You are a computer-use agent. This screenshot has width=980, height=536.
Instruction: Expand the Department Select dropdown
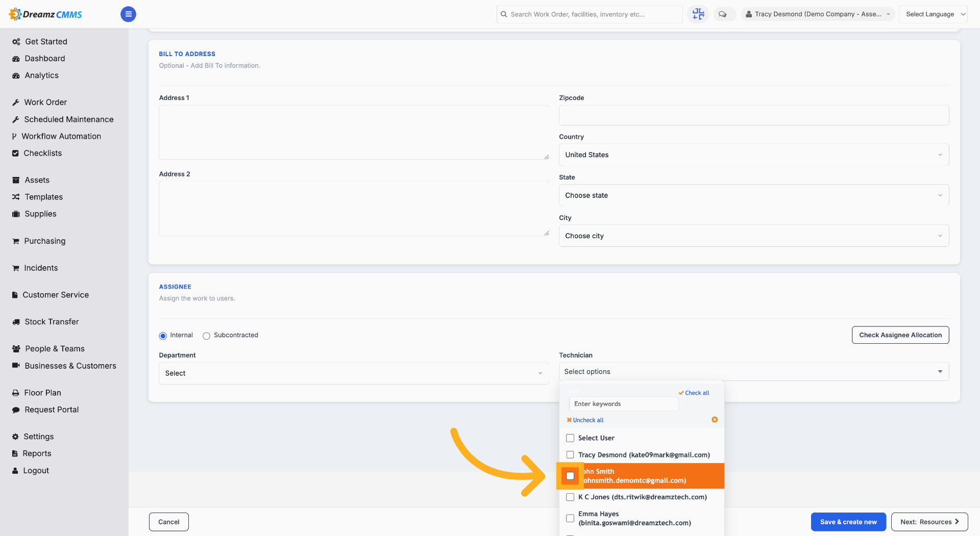point(354,373)
